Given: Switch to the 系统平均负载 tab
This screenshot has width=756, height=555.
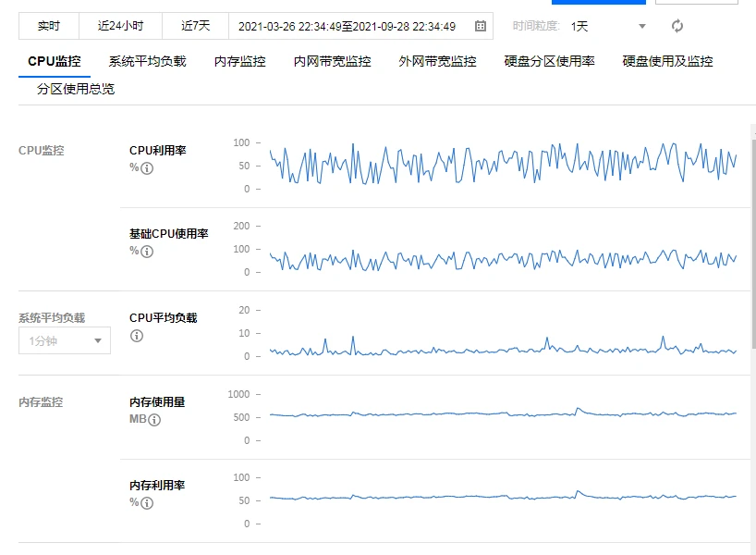Looking at the screenshot, I should (147, 61).
